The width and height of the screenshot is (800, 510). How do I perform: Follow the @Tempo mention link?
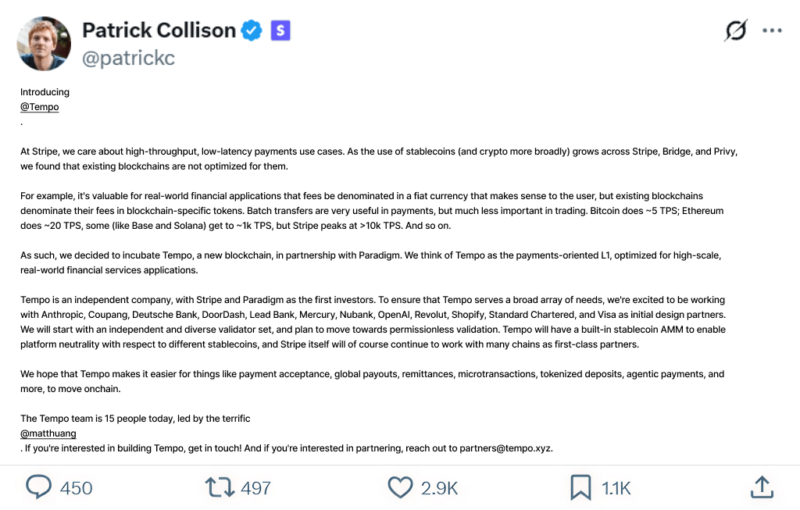click(x=39, y=106)
